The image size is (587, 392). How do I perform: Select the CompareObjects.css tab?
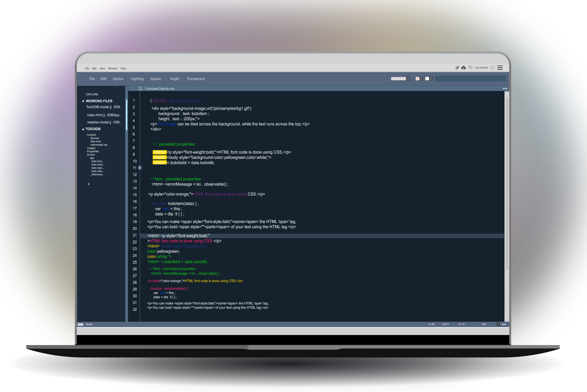coord(159,89)
